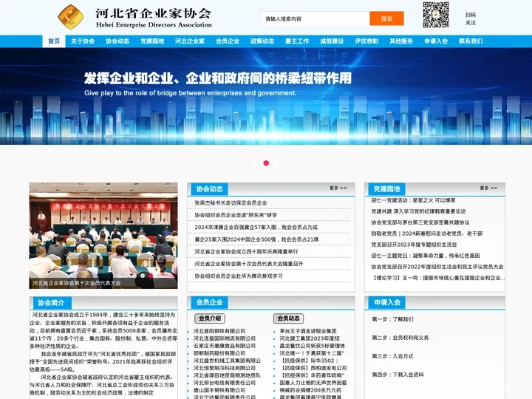Viewport: 532px width, 399px height.
Task: Open the 评优表彰 nav item
Action: tap(366, 41)
